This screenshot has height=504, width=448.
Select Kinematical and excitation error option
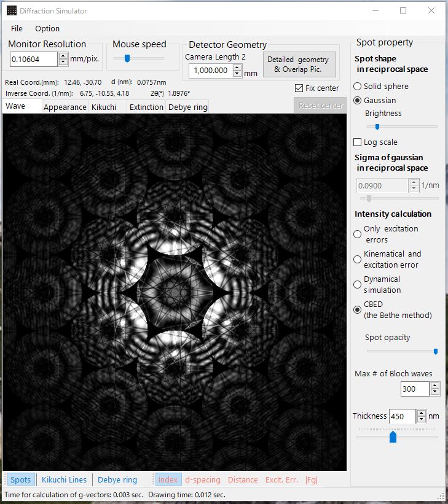click(x=357, y=259)
